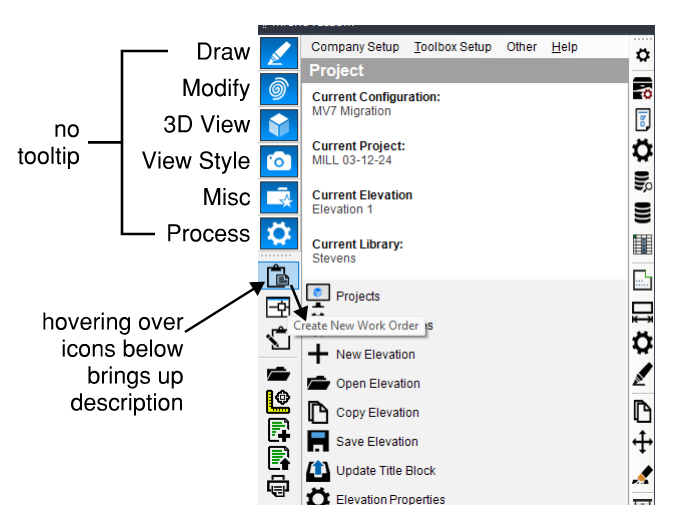Screen dimensions: 676x529
Task: Click the 'Current Project:' label
Action: [x=359, y=146]
